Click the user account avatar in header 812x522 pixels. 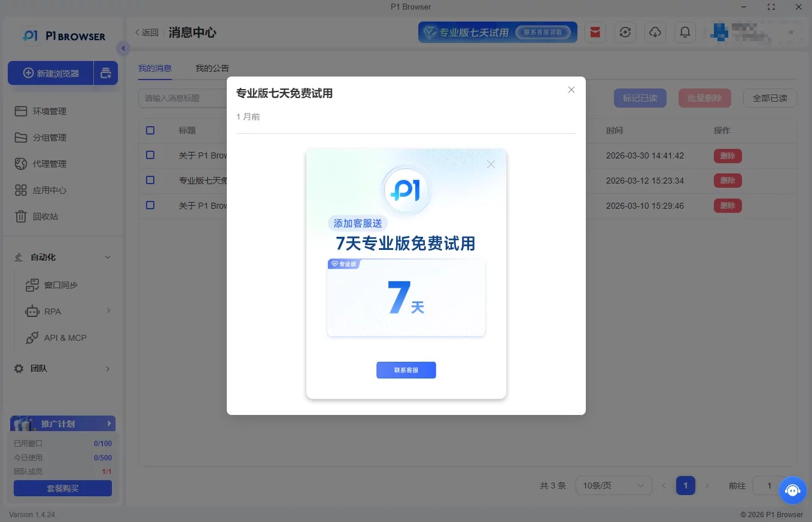[718, 32]
